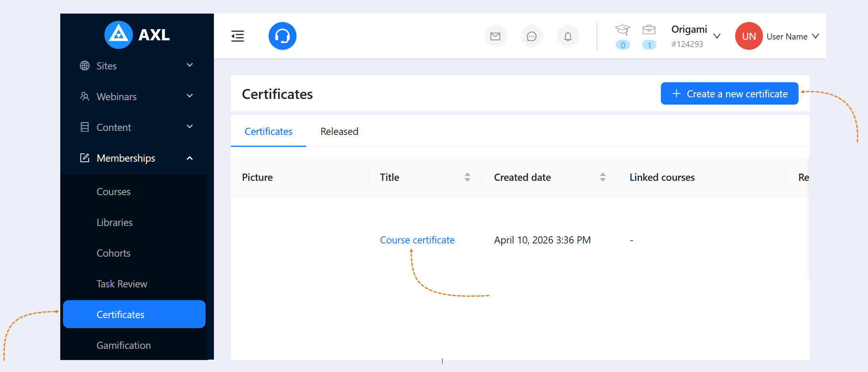868x372 pixels.
Task: Click the project ID #124293
Action: point(687,44)
